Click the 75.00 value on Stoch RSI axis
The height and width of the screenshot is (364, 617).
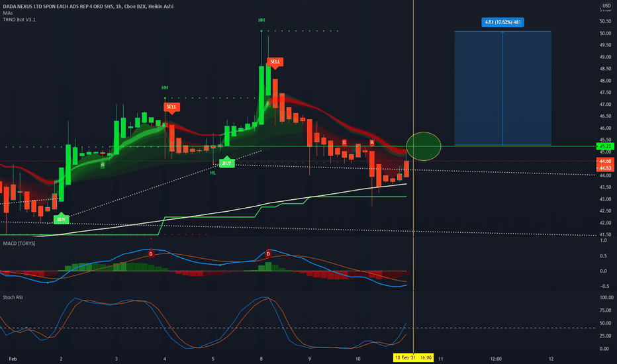[x=605, y=310]
